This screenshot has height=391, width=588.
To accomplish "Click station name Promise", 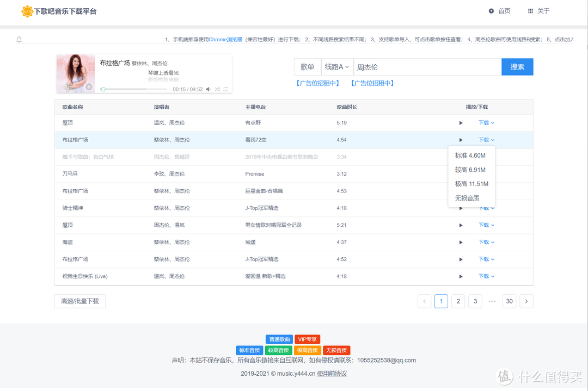I will (255, 174).
